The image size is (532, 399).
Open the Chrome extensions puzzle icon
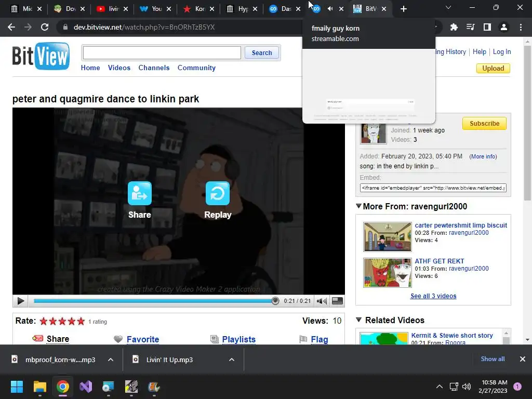coord(454,27)
